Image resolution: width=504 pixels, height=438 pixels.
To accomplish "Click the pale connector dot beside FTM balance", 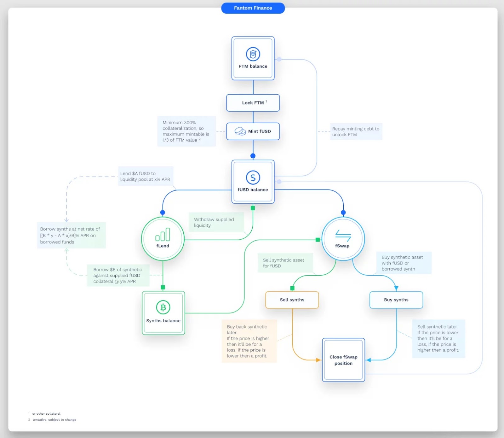I will click(279, 59).
